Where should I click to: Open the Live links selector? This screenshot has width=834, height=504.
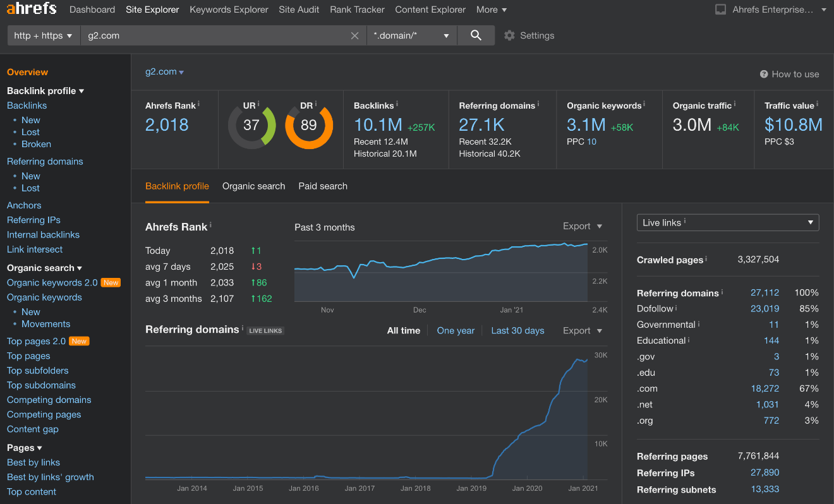[x=728, y=222]
